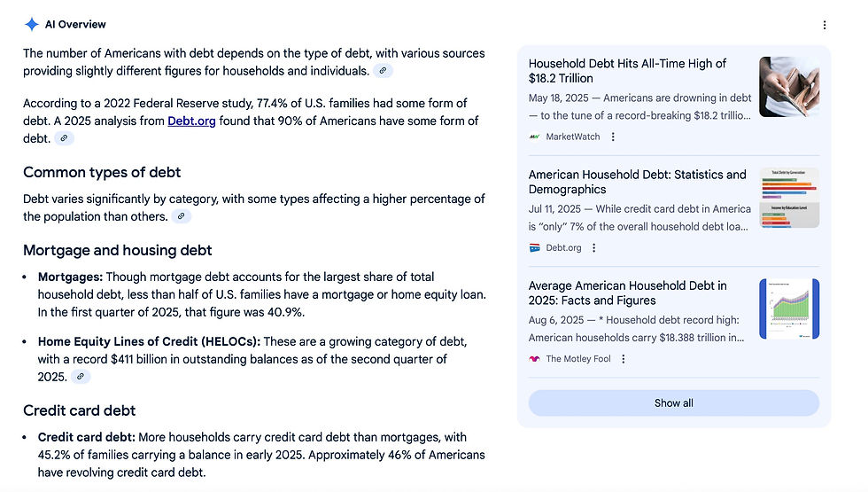Click the Motley Fool debt chart thumbnail
Screen dimensions: 868x492
click(x=789, y=308)
